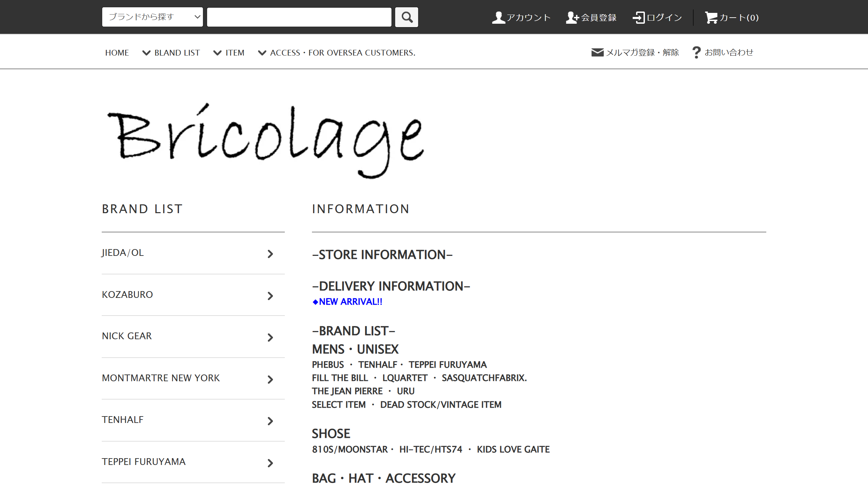Click the MENS・UNISEX heading
This screenshot has width=868, height=488.
tap(355, 349)
